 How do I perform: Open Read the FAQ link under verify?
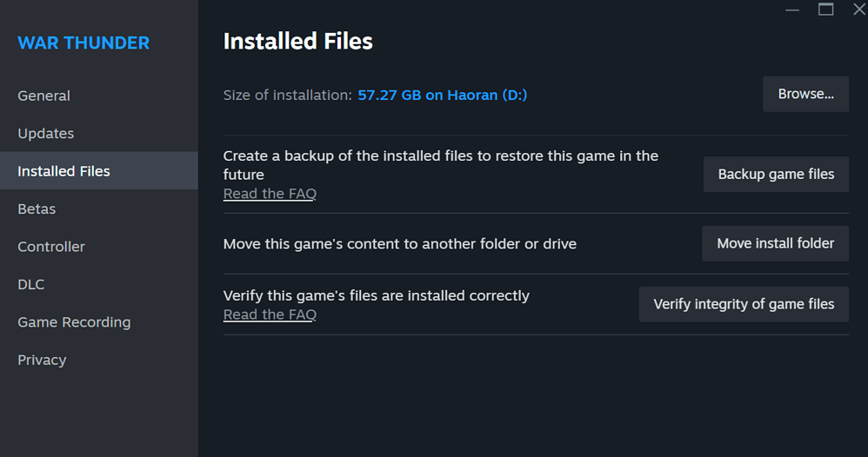pos(270,315)
